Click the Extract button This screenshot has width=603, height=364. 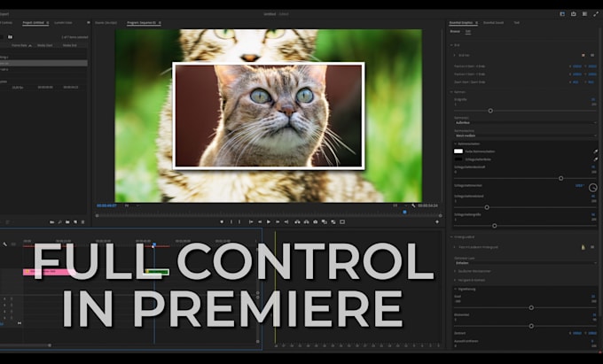[x=306, y=222]
